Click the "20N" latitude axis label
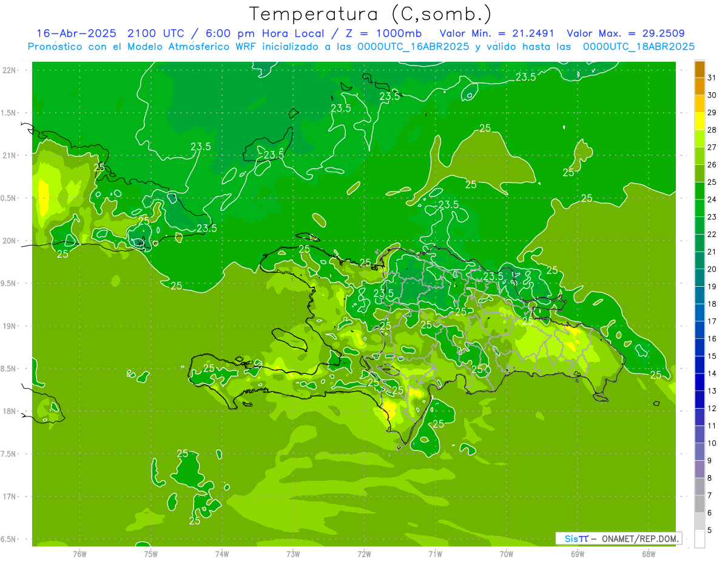This screenshot has width=728, height=562. [9, 241]
